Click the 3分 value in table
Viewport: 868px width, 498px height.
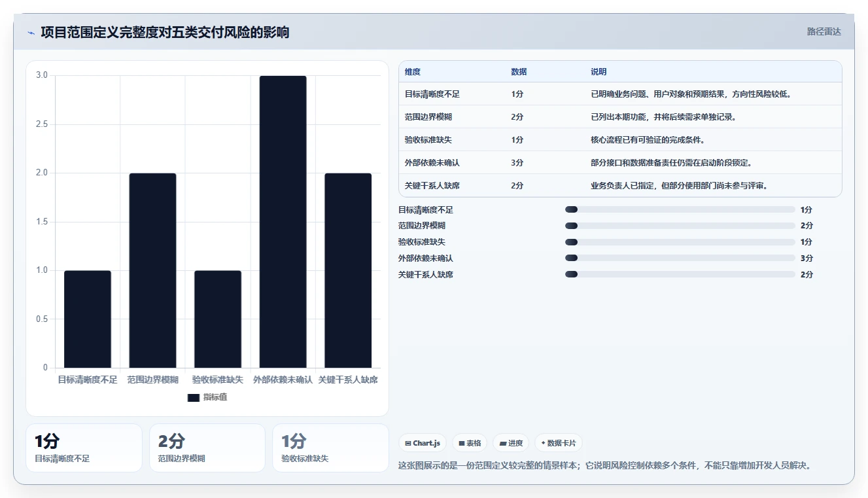click(517, 163)
